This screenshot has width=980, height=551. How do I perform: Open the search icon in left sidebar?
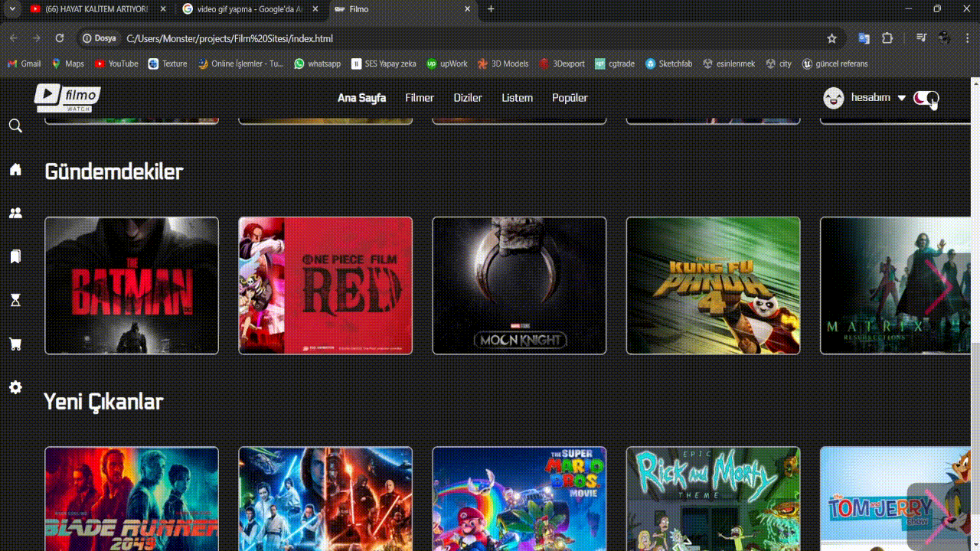point(15,126)
